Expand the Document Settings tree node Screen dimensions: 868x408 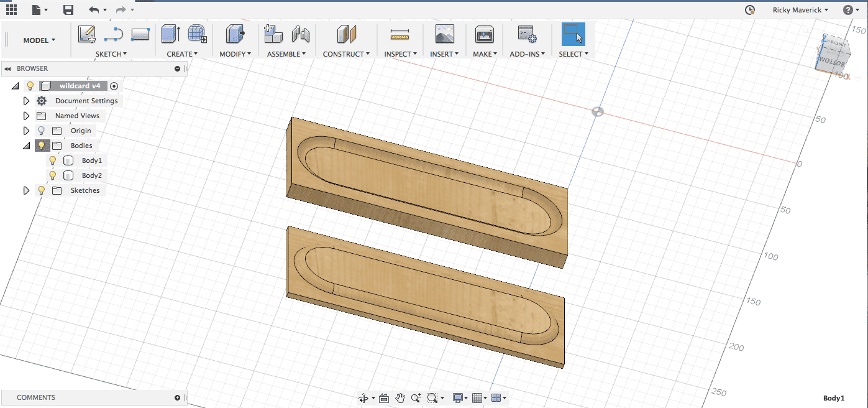26,101
